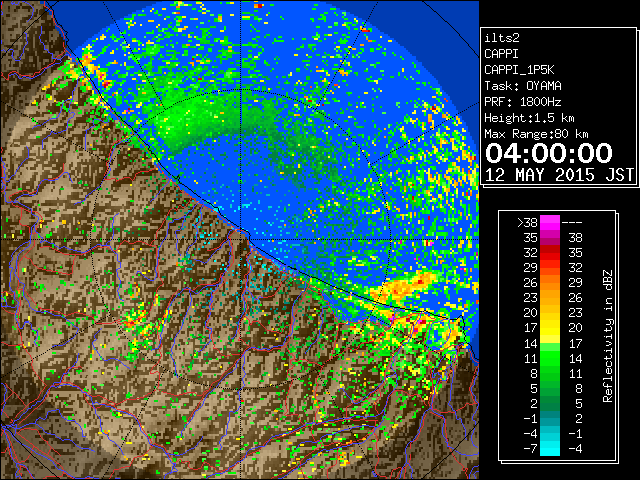Click the "ilts2" radar site label
Image resolution: width=640 pixels, height=480 pixels.
pyautogui.click(x=502, y=38)
